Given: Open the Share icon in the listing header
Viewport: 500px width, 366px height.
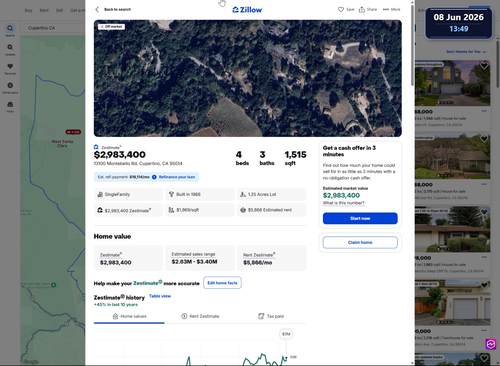Looking at the screenshot, I should point(362,9).
